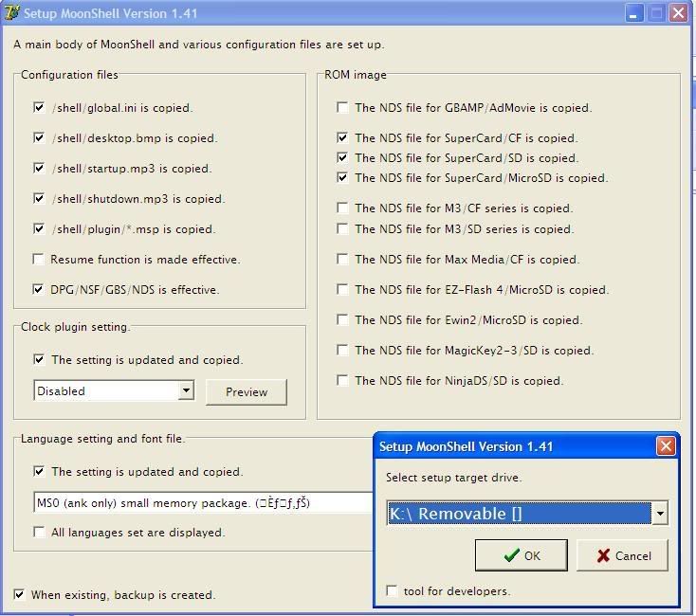Click the Cancel button
Image resolution: width=696 pixels, height=616 pixels.
coord(622,555)
